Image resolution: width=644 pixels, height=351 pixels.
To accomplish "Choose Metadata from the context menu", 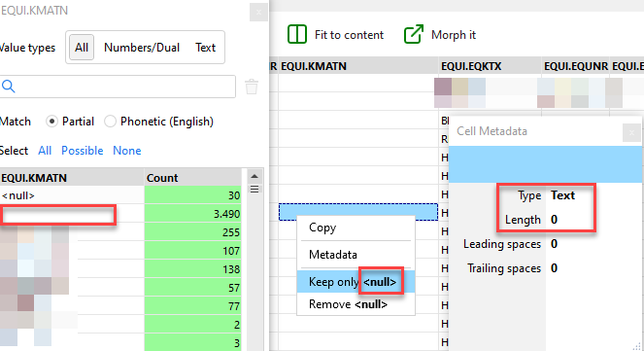I will (356, 255).
